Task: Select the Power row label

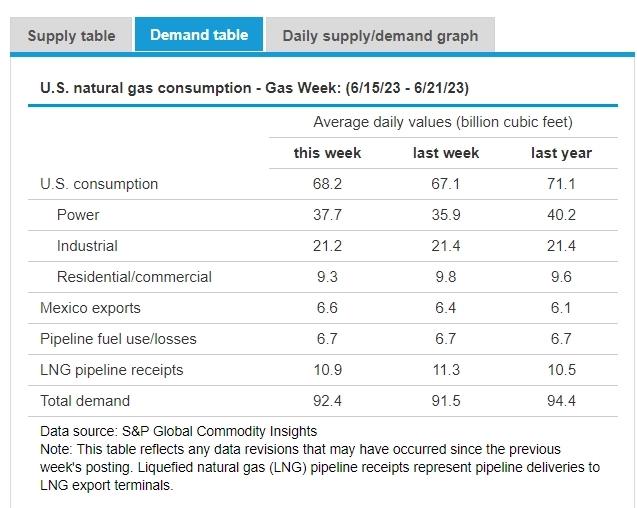Action: click(78, 215)
